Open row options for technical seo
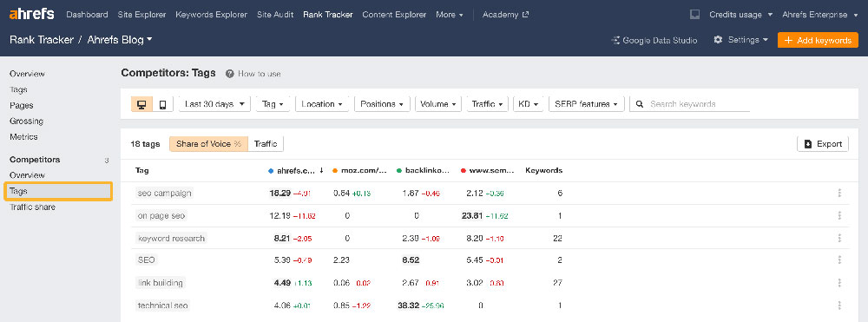 pos(839,305)
